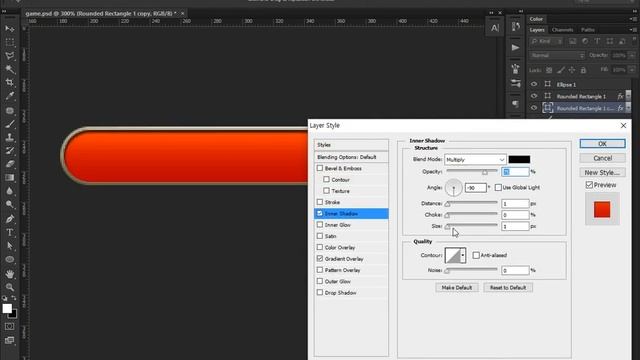Select the Horizontal Type tool
The image size is (640, 360).
[10, 233]
